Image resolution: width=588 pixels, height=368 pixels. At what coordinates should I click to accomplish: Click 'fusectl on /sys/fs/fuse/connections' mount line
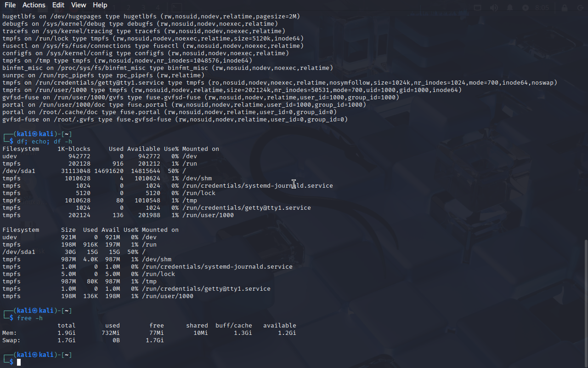coord(153,46)
